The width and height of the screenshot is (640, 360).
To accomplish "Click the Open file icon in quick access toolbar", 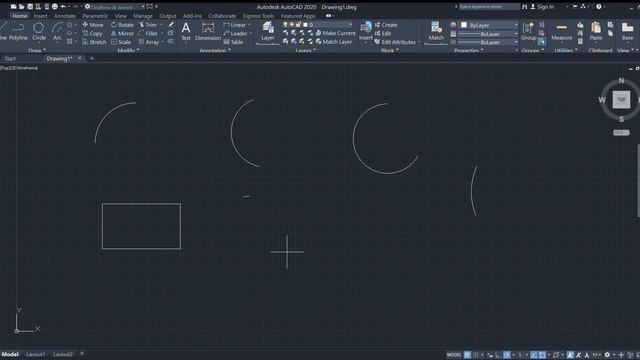I will coord(22,7).
